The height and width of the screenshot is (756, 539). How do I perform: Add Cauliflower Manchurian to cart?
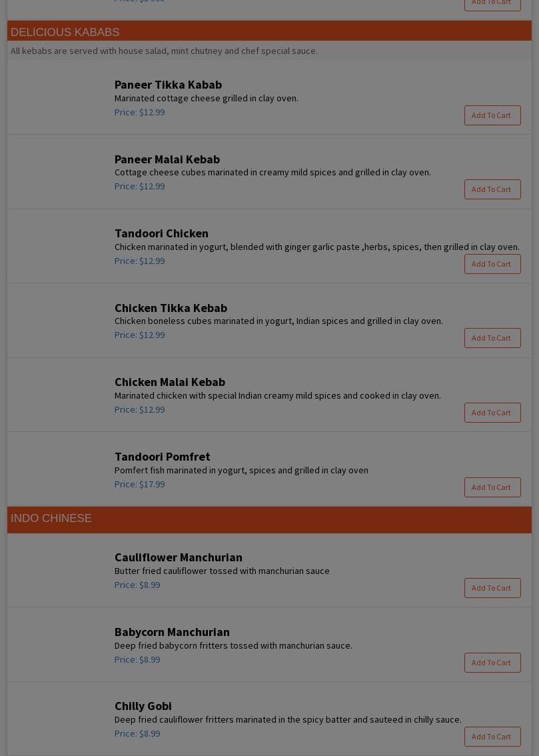coord(492,588)
